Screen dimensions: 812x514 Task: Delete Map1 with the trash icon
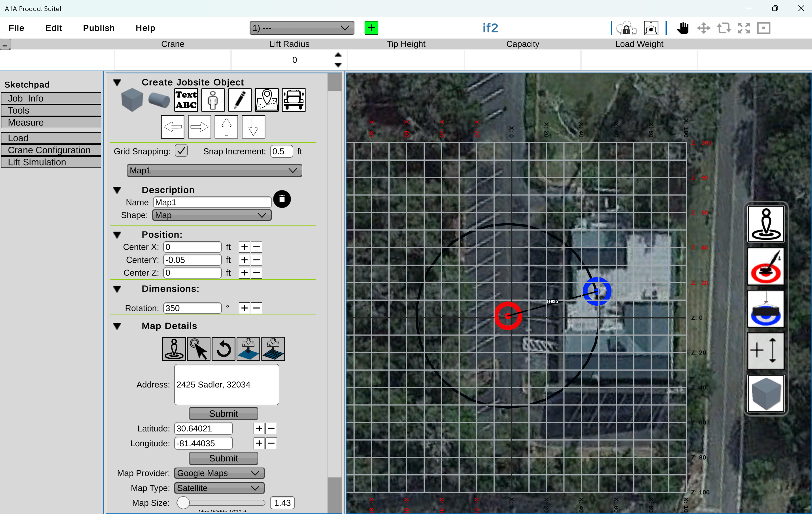[x=282, y=199]
